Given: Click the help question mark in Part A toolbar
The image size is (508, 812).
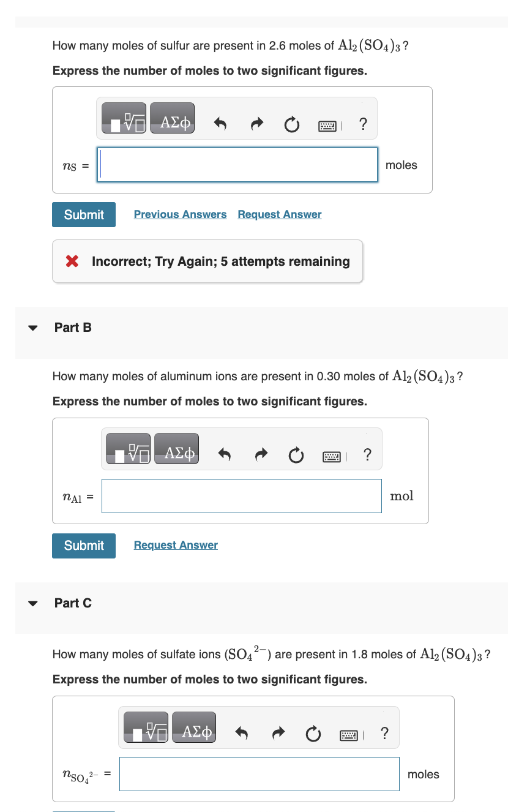Looking at the screenshot, I should point(363,124).
